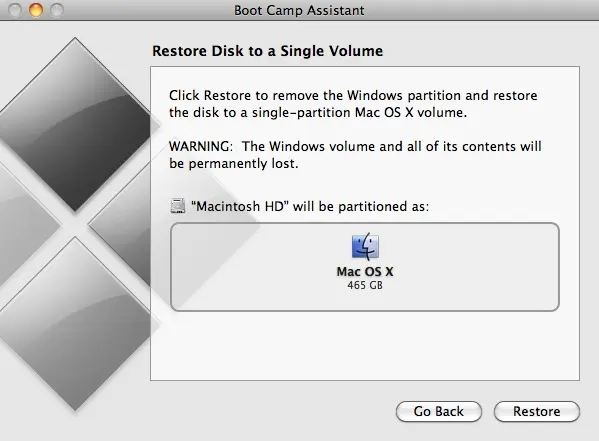This screenshot has height=441, width=599.
Task: Click the top diamond tile of Boot Camp logo
Action: 75,124
